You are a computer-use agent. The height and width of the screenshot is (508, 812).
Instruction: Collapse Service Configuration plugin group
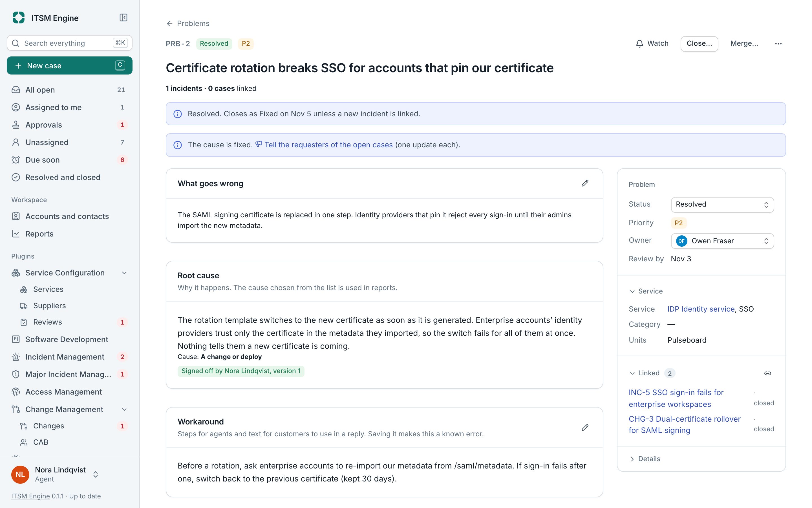(124, 273)
